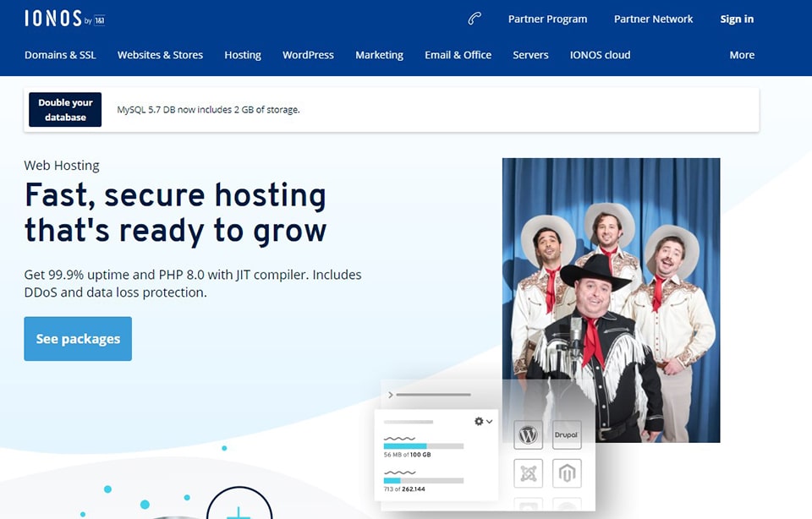The image size is (812, 519).
Task: Click the WordPress icon in the CMS panel
Action: click(x=528, y=434)
